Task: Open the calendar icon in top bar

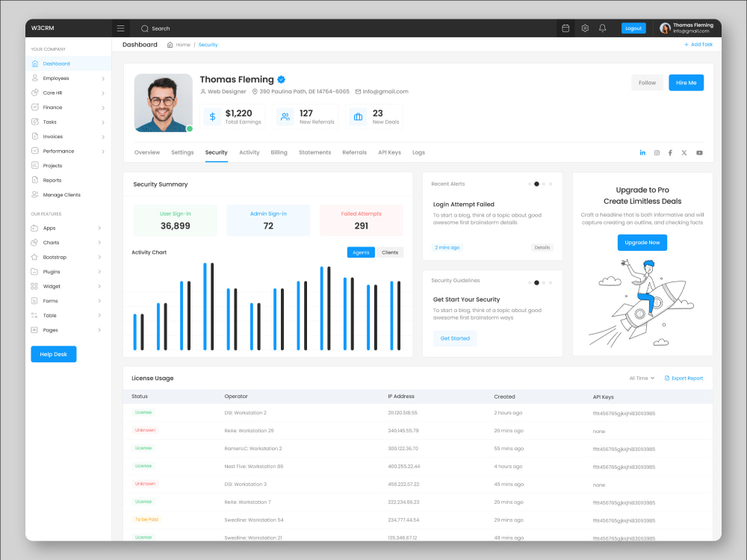Action: click(x=565, y=28)
